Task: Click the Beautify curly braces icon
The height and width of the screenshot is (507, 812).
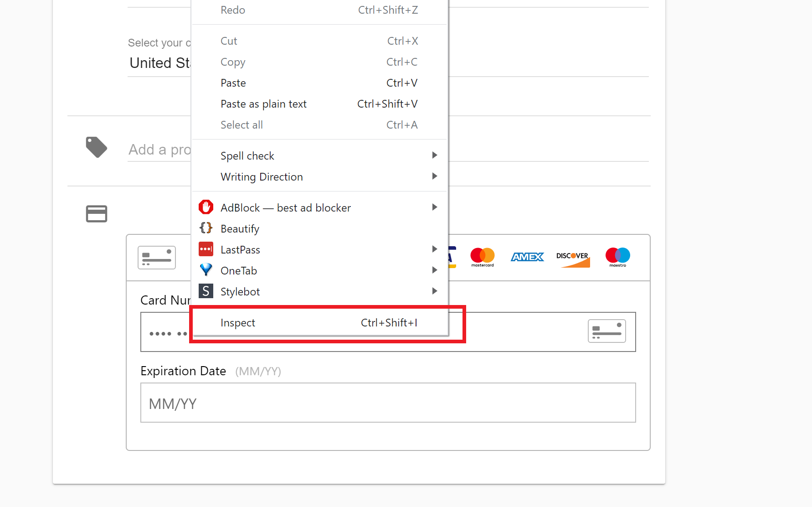Action: [x=206, y=228]
